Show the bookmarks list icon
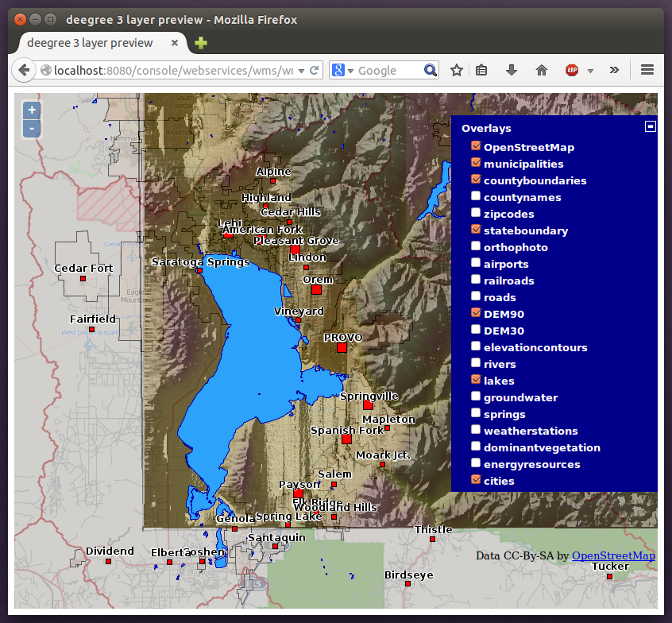 (481, 71)
